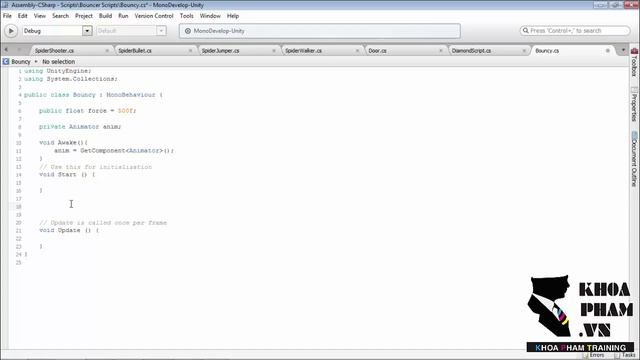Viewport: 640px width, 360px height.
Task: Open the File menu
Action: pos(7,16)
